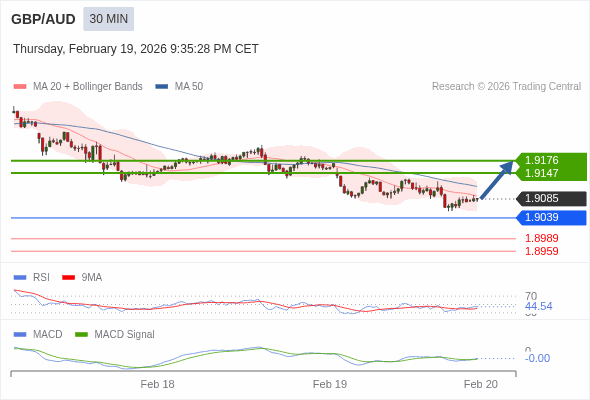Select the 1.9147 resistance price tag
590x400 pixels.
pyautogui.click(x=551, y=173)
